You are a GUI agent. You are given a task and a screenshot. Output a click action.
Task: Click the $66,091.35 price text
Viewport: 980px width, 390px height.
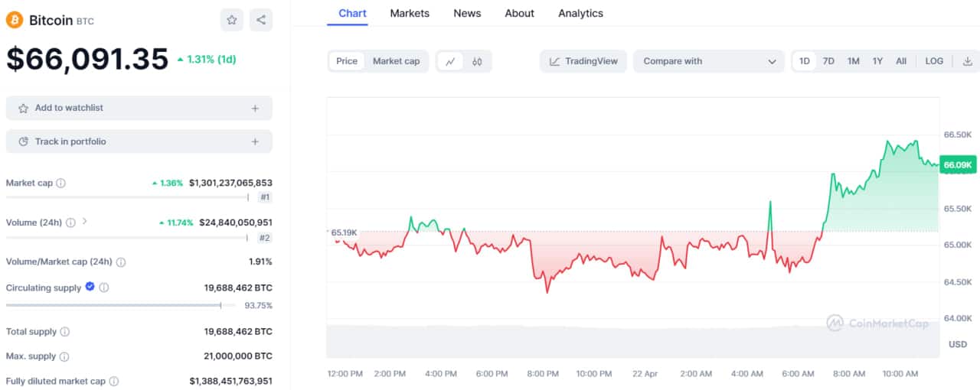pos(87,59)
